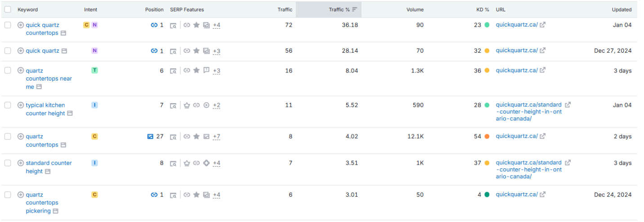
Task: View SERP snapshot icon for 'typical kitchen counter height'
Action: [173, 105]
